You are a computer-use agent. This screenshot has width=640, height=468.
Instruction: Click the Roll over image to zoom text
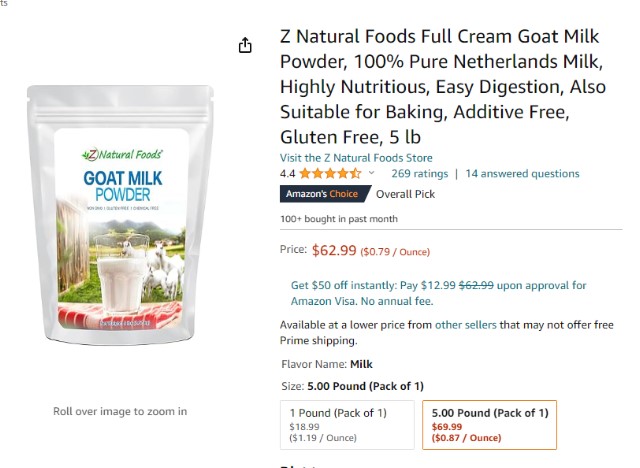(x=120, y=411)
